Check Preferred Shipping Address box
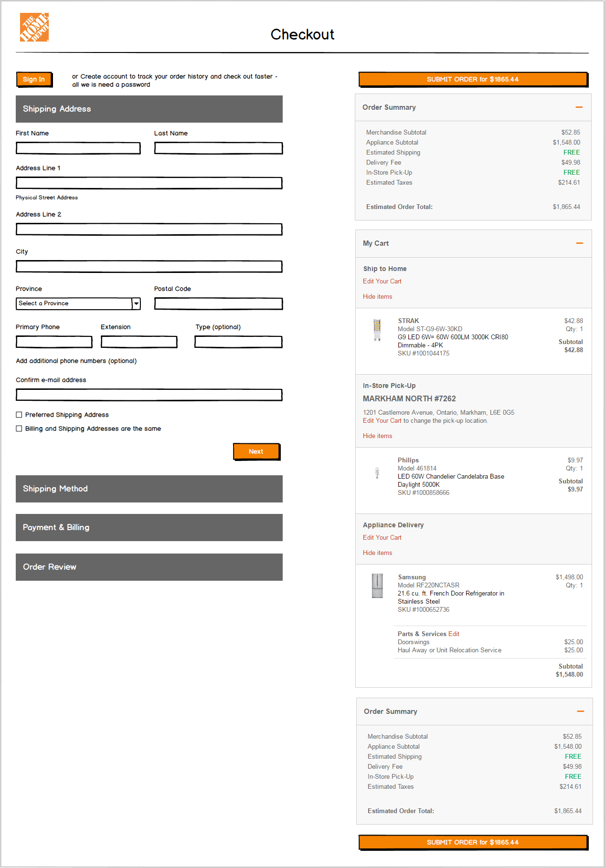Image resolution: width=605 pixels, height=868 pixels. (19, 415)
